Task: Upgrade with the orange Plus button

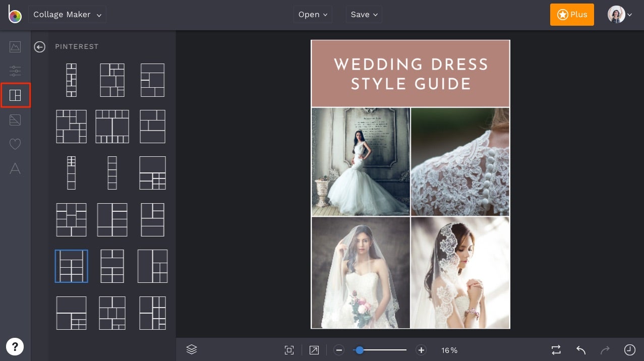Action: tap(571, 15)
